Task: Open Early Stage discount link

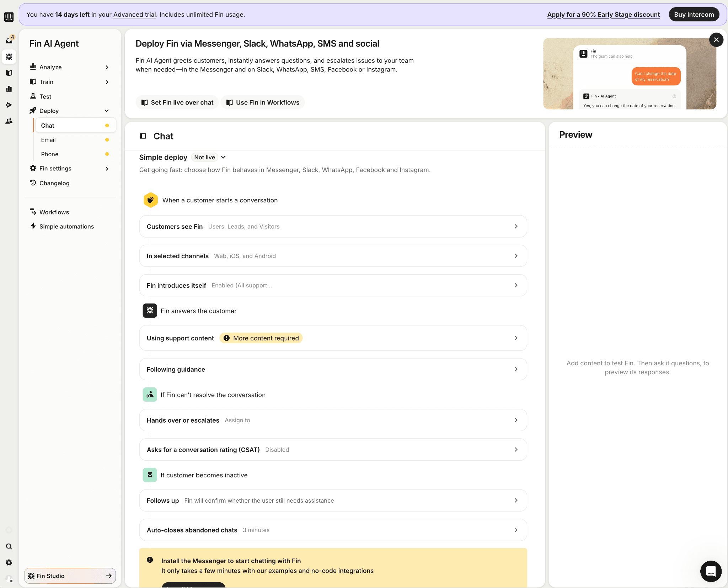Action: [x=603, y=15]
